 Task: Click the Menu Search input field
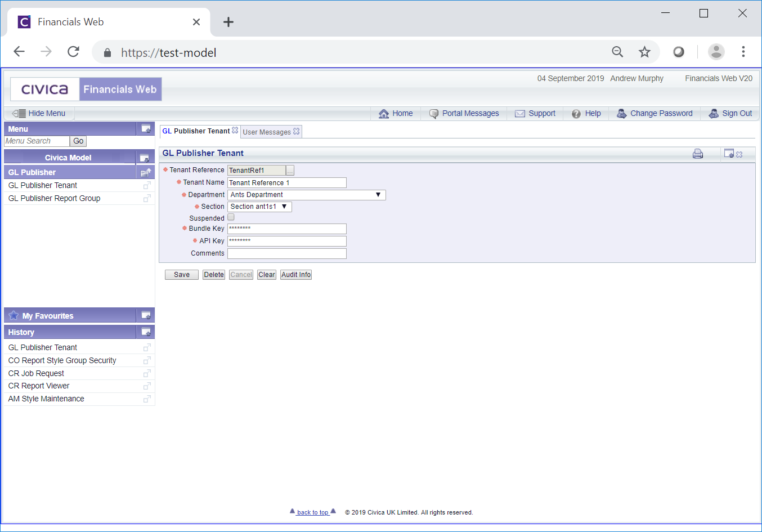37,141
